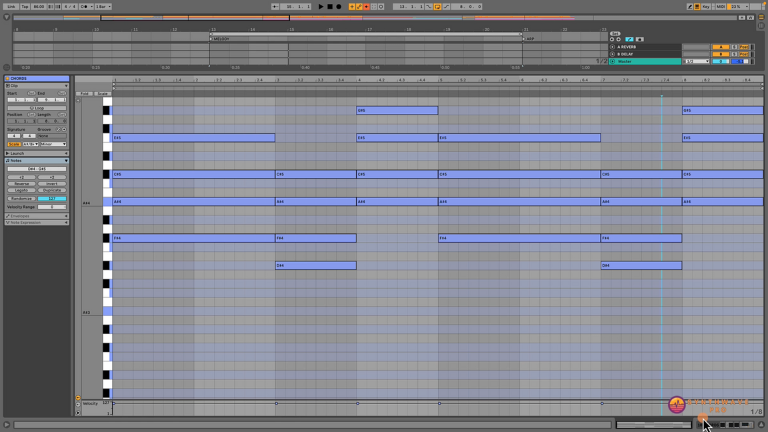Click the Tap tempo button
Image resolution: width=768 pixels, height=432 pixels.
pyautogui.click(x=24, y=7)
